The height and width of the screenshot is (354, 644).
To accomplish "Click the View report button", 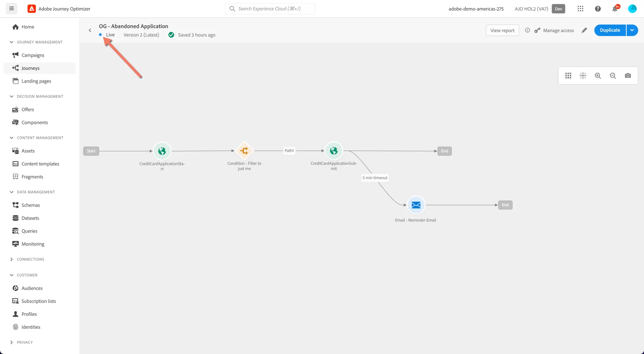I will (x=502, y=30).
